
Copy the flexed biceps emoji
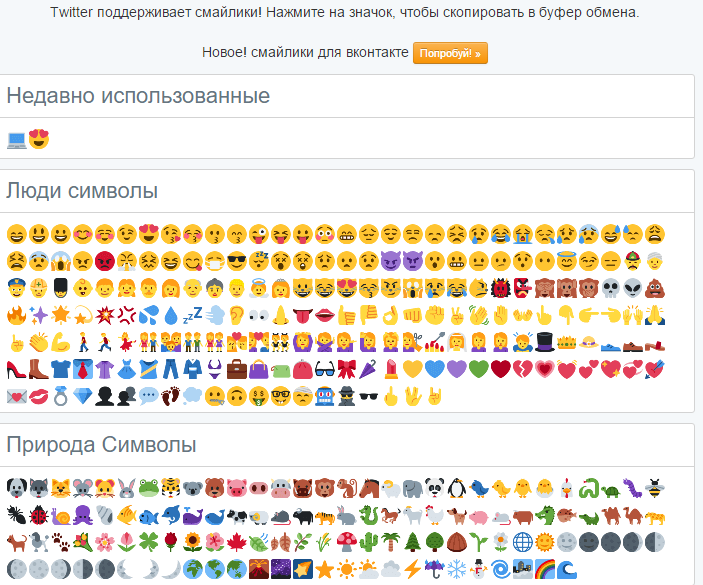(61, 343)
